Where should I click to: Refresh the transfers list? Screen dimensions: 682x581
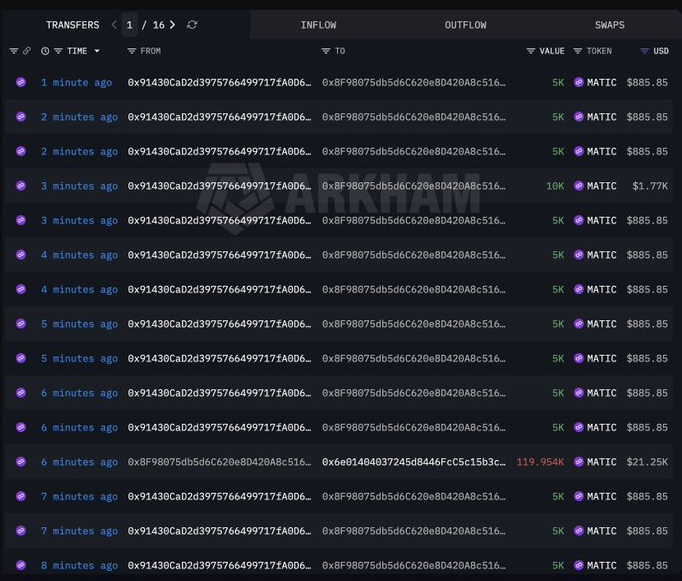pyautogui.click(x=192, y=25)
